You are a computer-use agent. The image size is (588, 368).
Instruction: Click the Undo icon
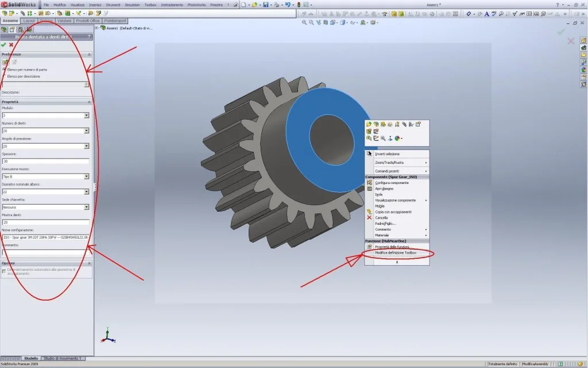[288, 5]
